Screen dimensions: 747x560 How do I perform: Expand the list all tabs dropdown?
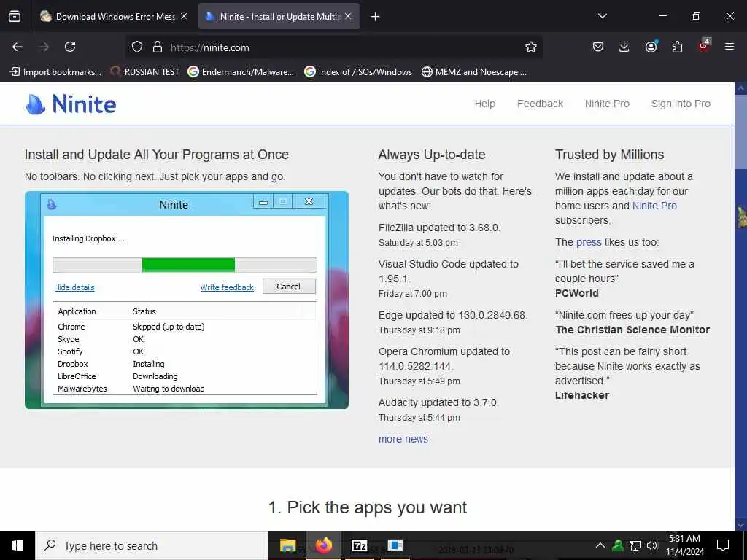(x=602, y=16)
